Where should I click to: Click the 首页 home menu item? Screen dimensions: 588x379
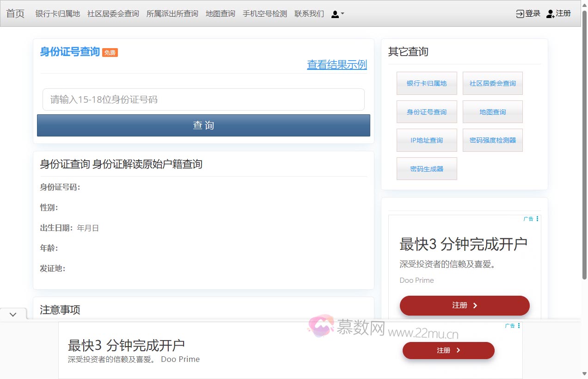(15, 14)
